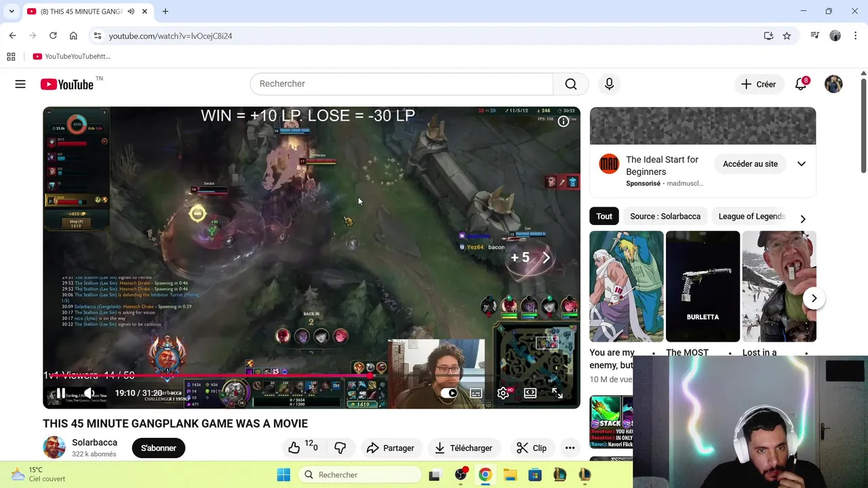Dislike the video with thumbs down
This screenshot has height=488, width=868.
340,448
